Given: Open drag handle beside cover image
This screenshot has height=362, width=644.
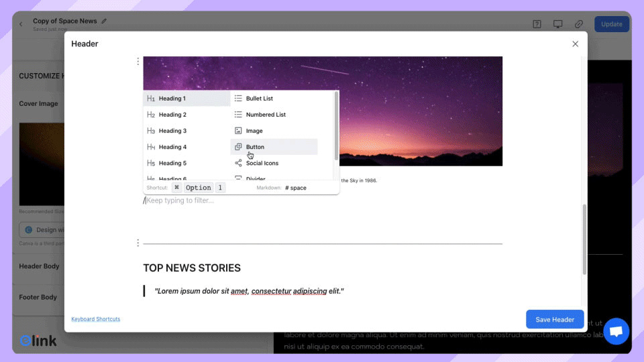Looking at the screenshot, I should (x=138, y=61).
